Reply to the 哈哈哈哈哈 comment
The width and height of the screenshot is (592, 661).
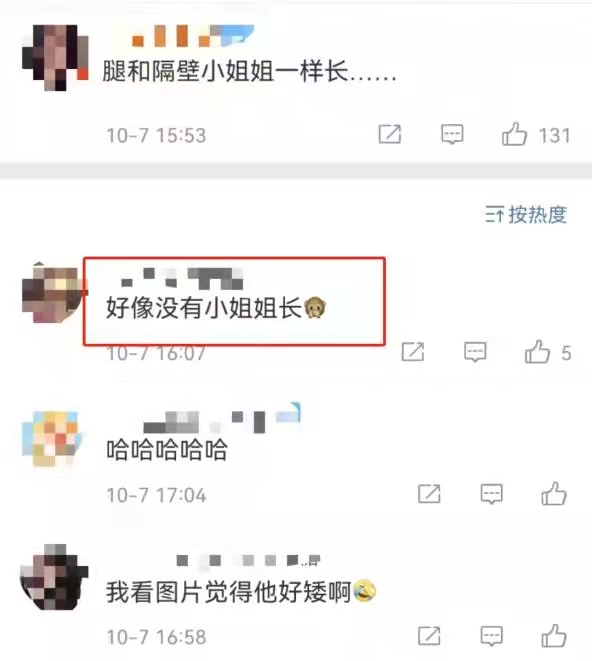pos(492,494)
